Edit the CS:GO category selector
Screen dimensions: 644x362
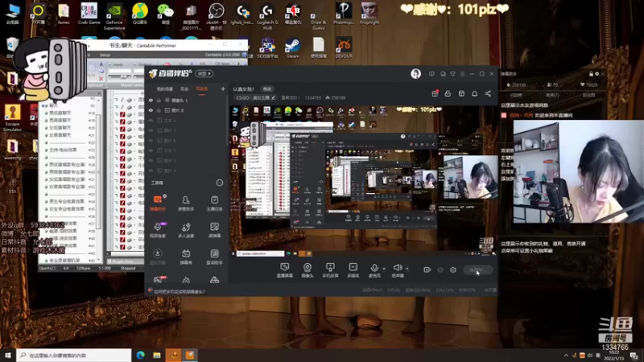coord(255,97)
